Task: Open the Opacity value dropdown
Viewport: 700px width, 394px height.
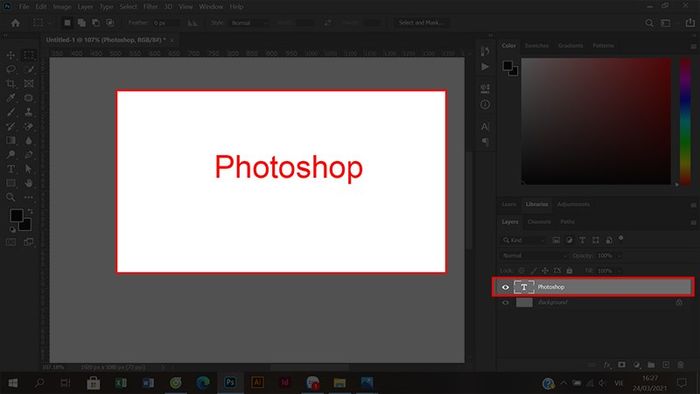Action: click(x=619, y=256)
